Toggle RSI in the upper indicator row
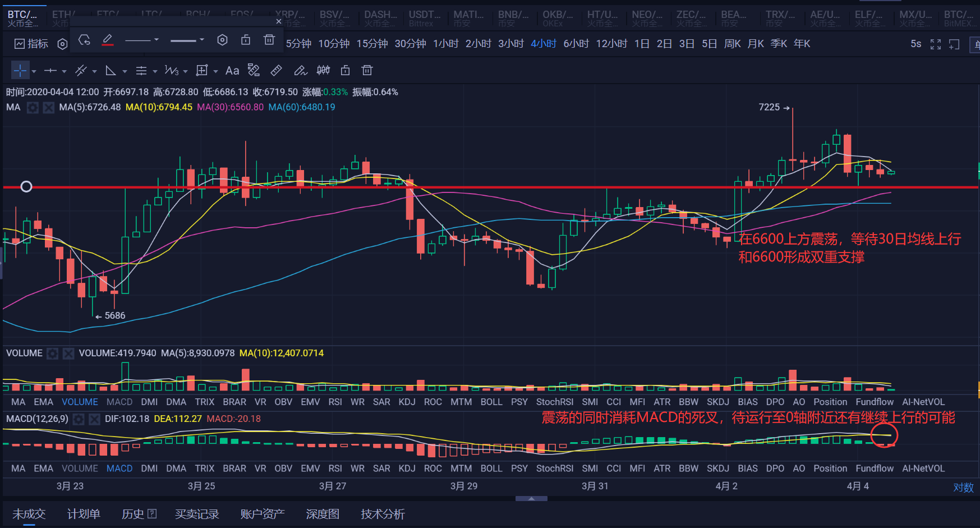This screenshot has height=528, width=980. click(x=335, y=402)
